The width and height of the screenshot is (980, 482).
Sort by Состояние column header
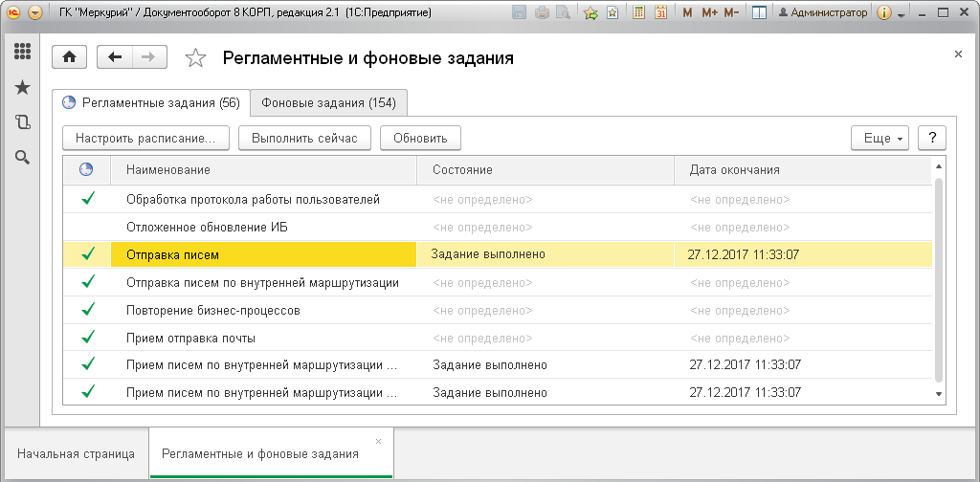(546, 170)
